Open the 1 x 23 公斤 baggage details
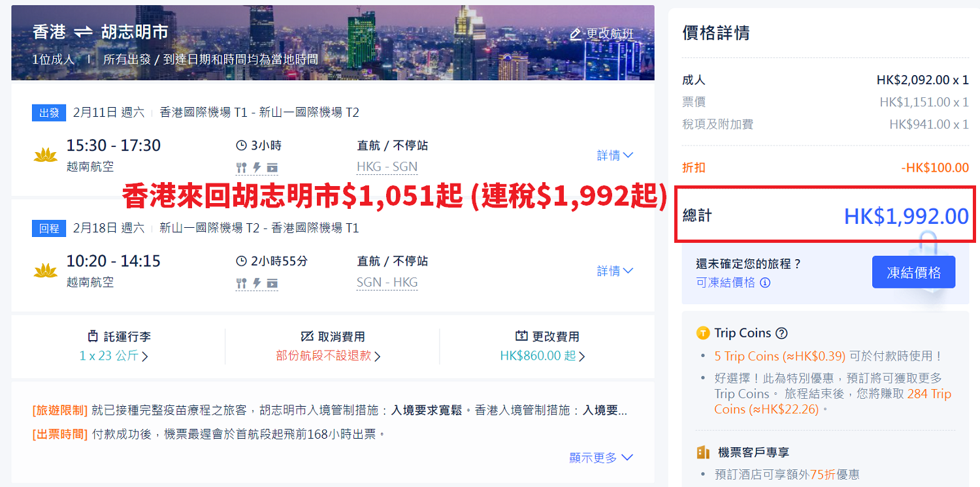 click(x=114, y=356)
